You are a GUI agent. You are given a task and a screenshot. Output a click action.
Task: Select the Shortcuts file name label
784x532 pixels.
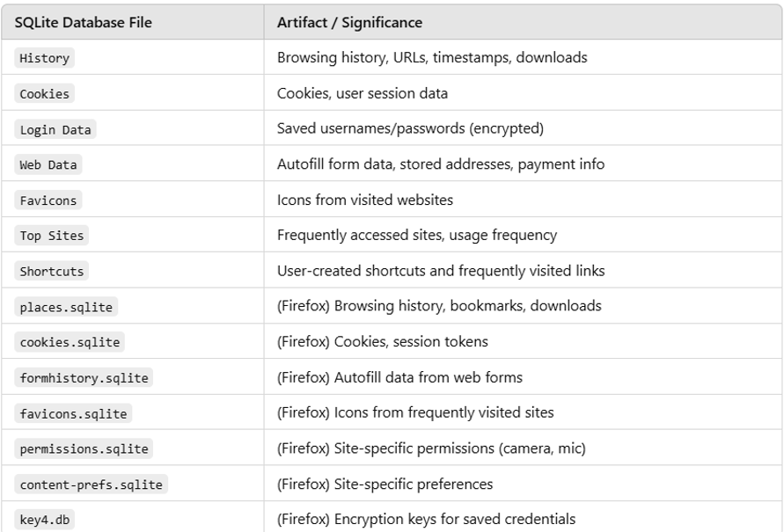(52, 271)
